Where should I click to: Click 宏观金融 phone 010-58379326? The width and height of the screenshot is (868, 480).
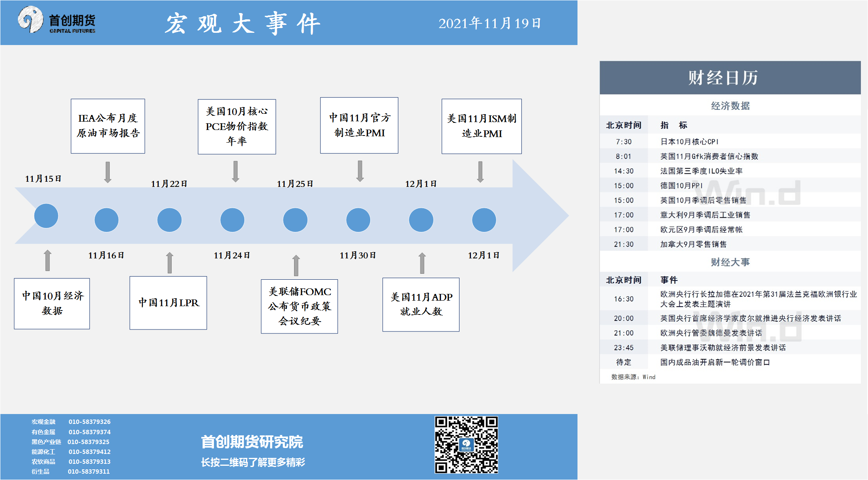point(90,422)
